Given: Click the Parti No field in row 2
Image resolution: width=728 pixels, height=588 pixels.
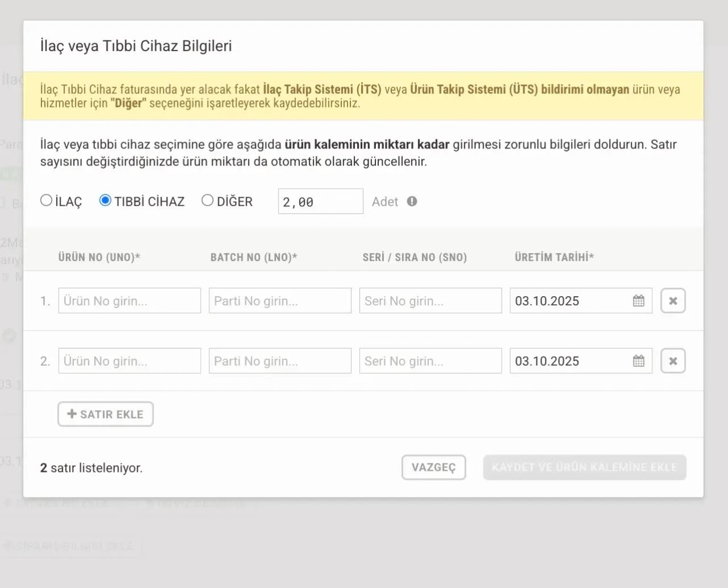Looking at the screenshot, I should coord(280,361).
